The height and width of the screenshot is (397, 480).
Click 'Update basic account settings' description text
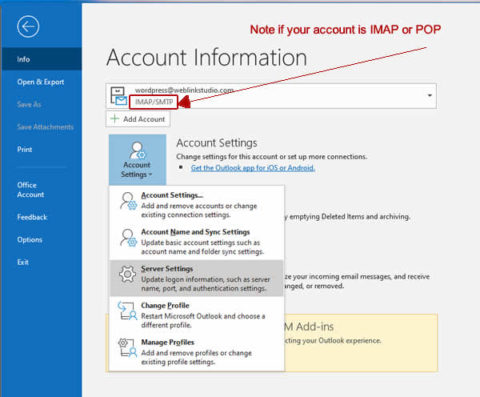(x=202, y=247)
